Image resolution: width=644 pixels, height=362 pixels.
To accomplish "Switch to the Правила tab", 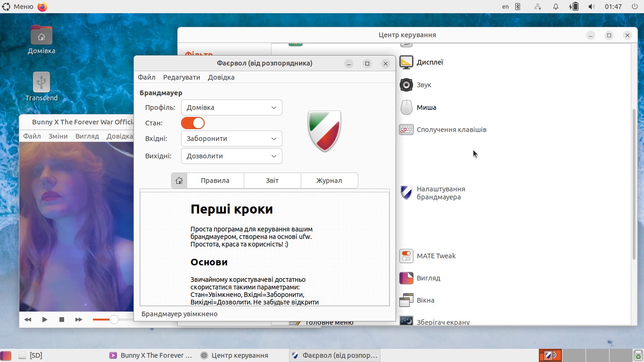I will coord(215,181).
